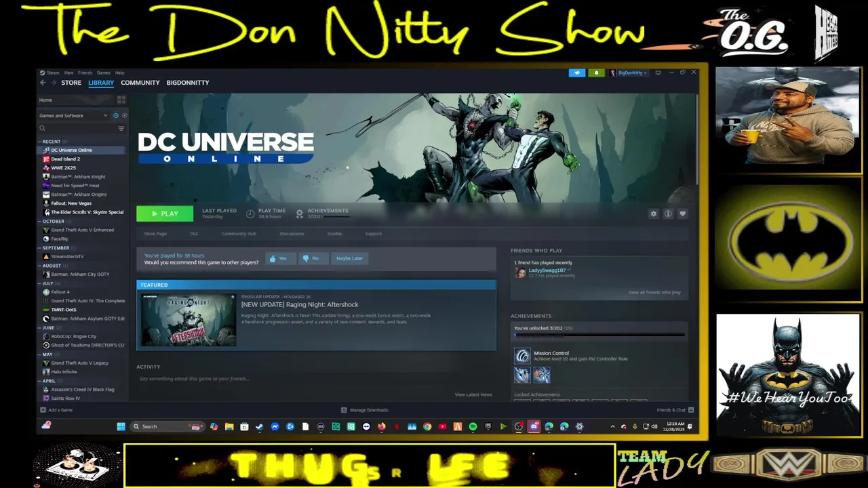Open game settings gear icon
The image size is (868, 488).
(x=654, y=213)
